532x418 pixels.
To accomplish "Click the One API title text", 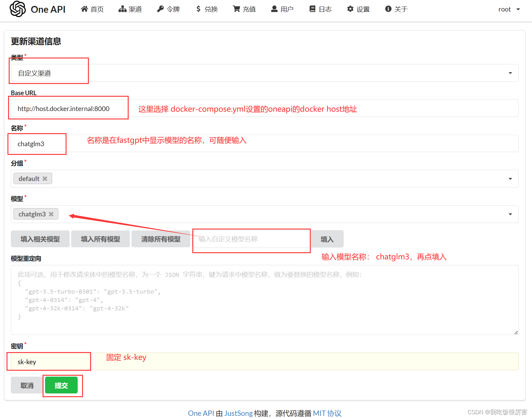I will (x=48, y=9).
